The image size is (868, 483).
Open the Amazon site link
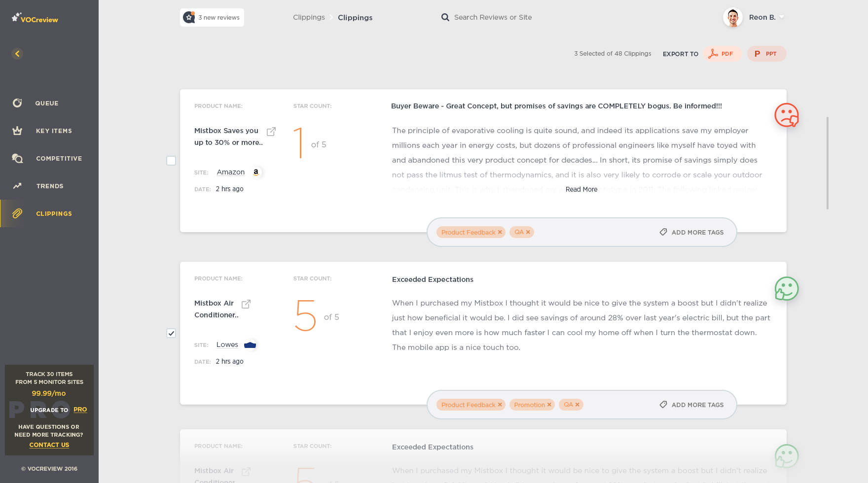[231, 172]
